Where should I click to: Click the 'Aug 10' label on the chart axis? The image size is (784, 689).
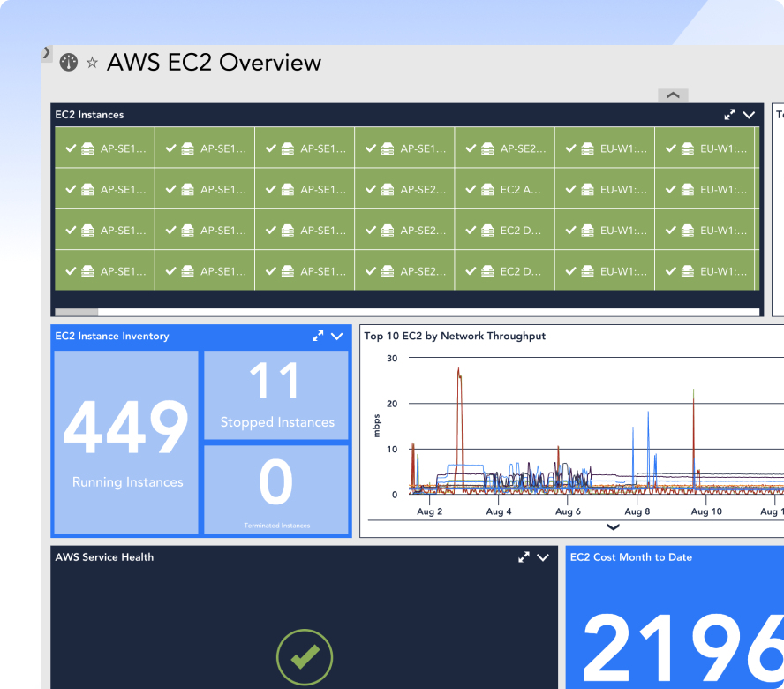click(x=706, y=511)
